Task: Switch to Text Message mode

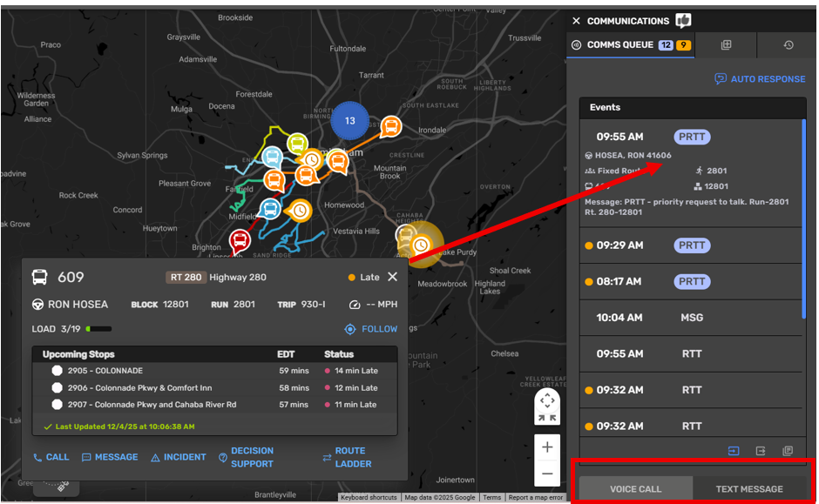Action: (x=749, y=489)
